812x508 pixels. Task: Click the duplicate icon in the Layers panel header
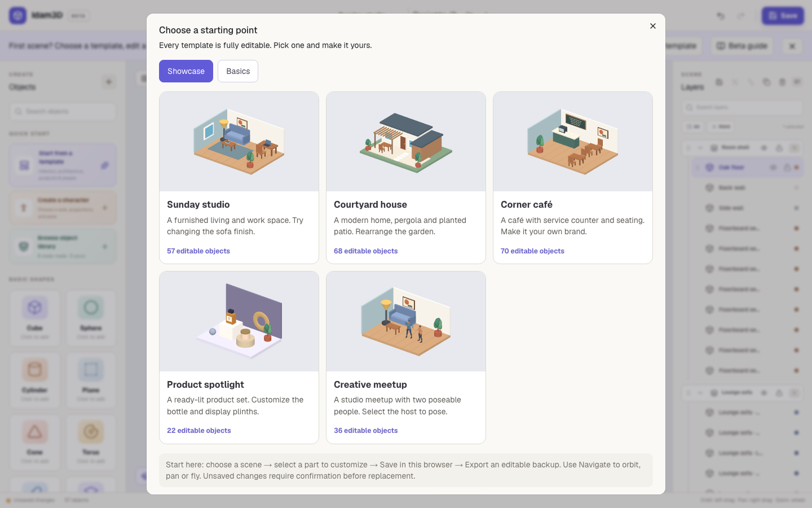(x=766, y=82)
